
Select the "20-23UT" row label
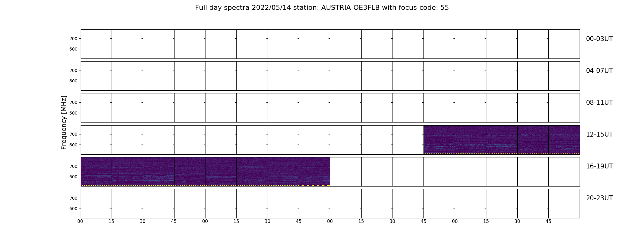[x=599, y=198]
